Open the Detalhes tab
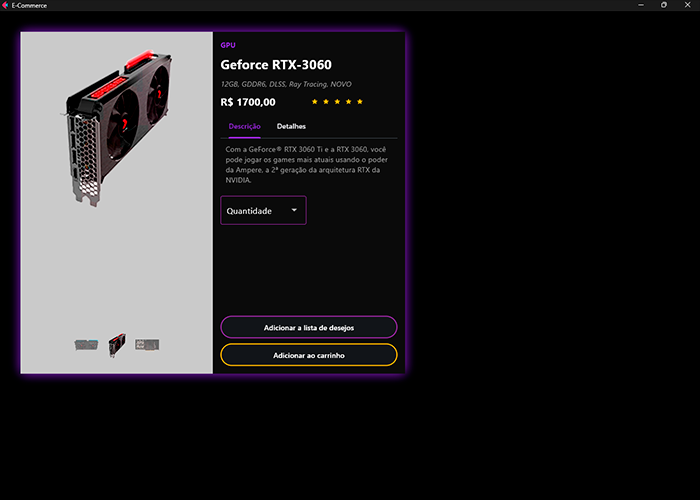Image resolution: width=700 pixels, height=500 pixels. point(291,126)
